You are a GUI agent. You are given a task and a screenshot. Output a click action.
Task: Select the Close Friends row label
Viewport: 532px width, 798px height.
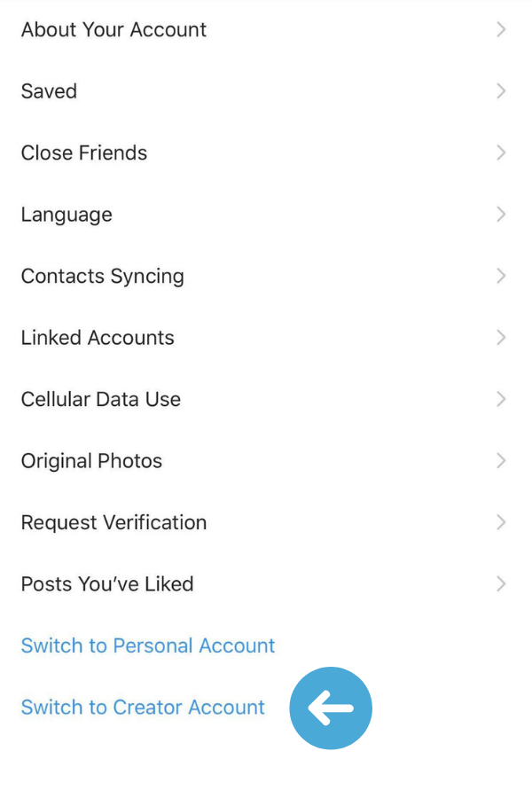[84, 153]
